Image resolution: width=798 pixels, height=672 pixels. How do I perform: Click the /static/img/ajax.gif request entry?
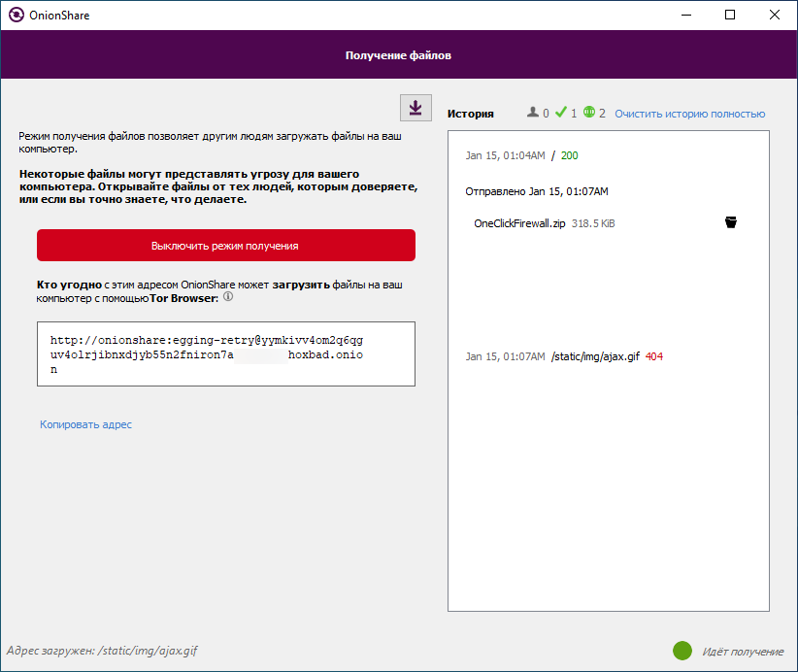[595, 356]
